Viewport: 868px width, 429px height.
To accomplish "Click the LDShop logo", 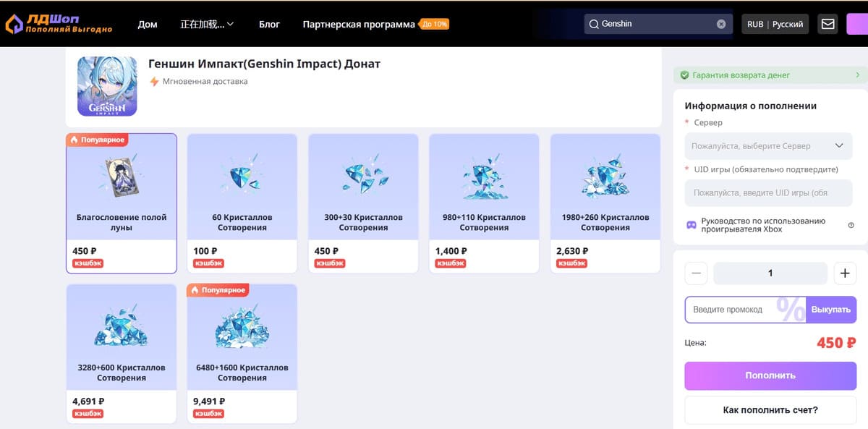I will 59,23.
